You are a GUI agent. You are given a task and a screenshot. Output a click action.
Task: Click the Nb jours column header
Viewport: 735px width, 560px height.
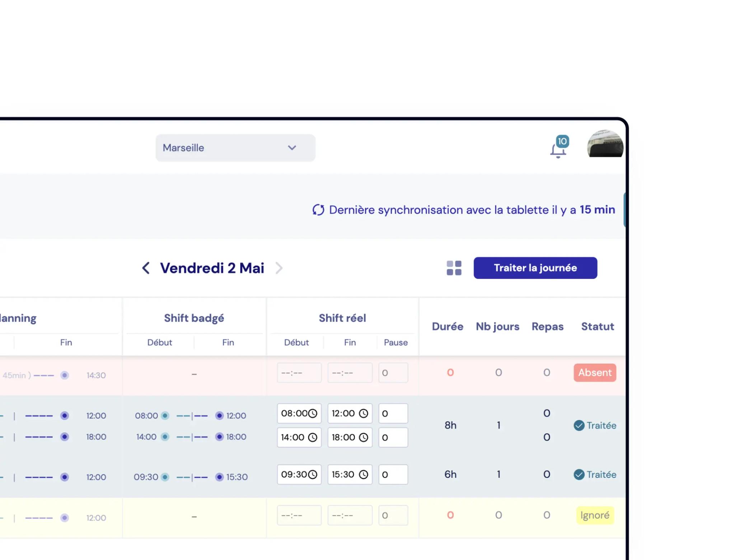click(x=497, y=326)
